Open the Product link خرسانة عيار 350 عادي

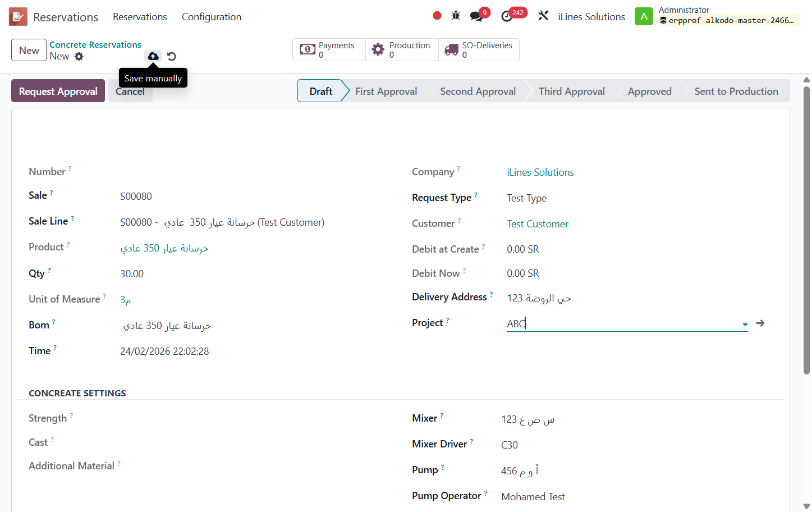pos(164,248)
